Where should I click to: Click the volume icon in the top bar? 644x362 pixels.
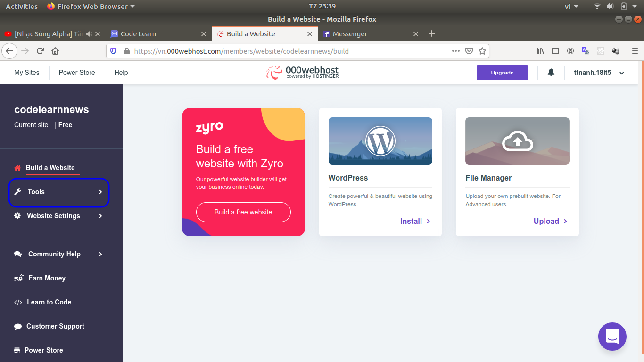pyautogui.click(x=610, y=7)
